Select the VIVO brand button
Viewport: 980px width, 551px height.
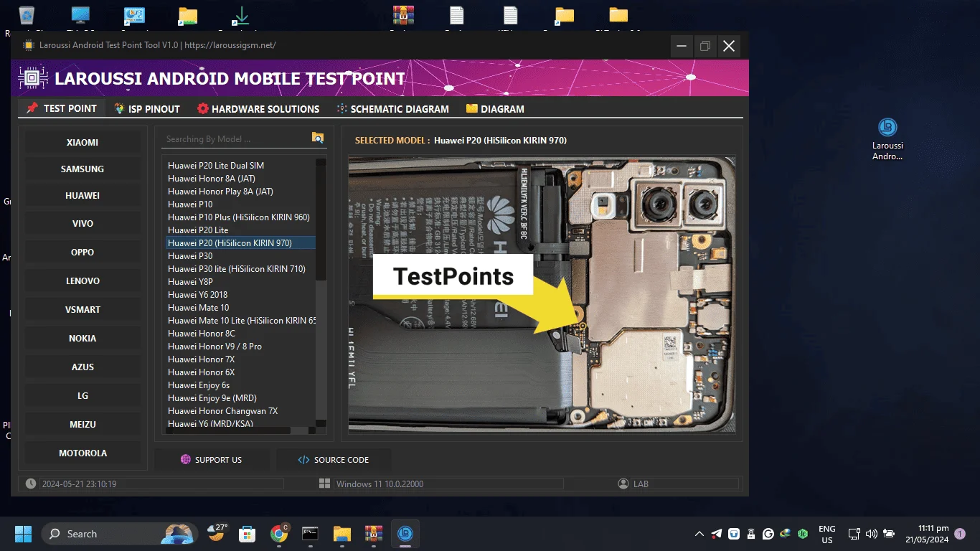83,223
